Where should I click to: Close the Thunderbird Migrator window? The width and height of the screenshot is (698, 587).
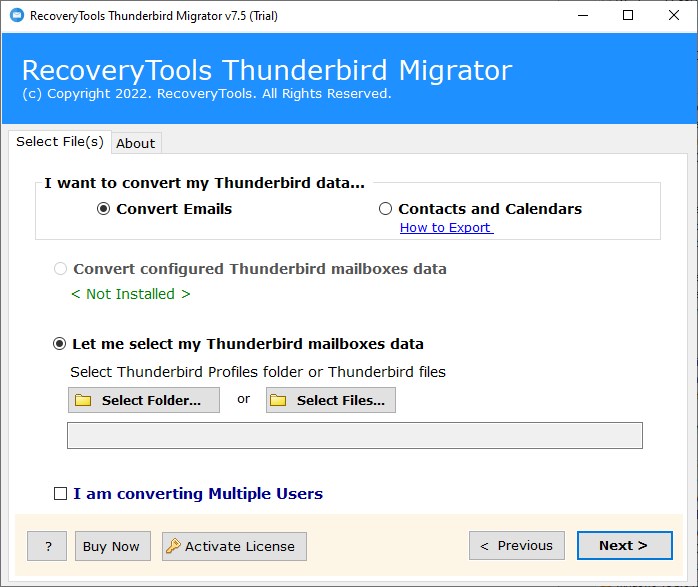674,15
